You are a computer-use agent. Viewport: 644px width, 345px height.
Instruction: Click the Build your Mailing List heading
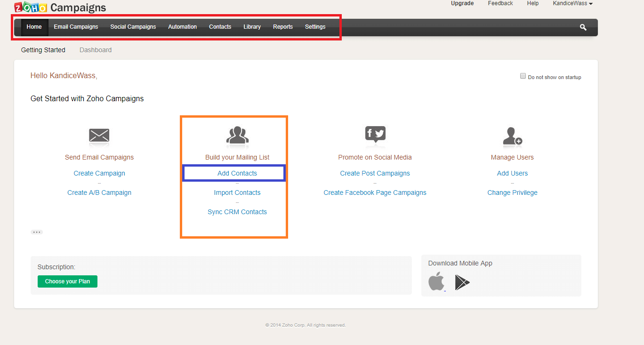[x=237, y=157]
